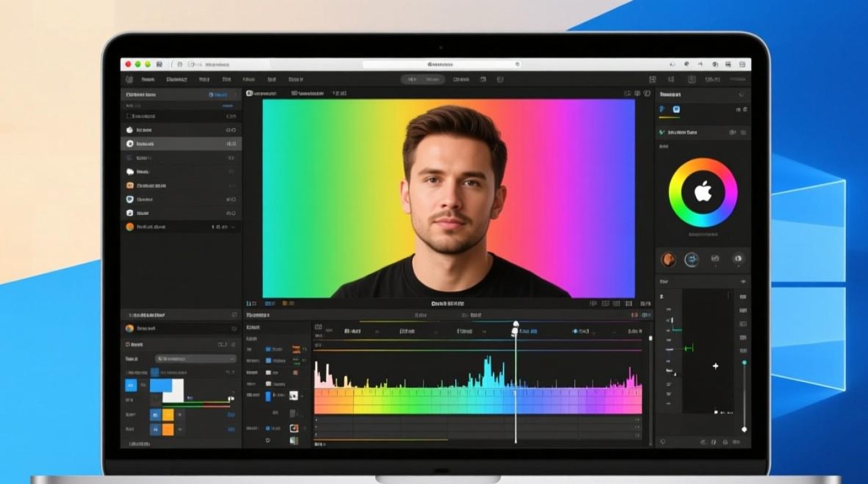Screen dimensions: 868x484
Task: Click the blue square button in lower-left panel
Action: (x=131, y=385)
